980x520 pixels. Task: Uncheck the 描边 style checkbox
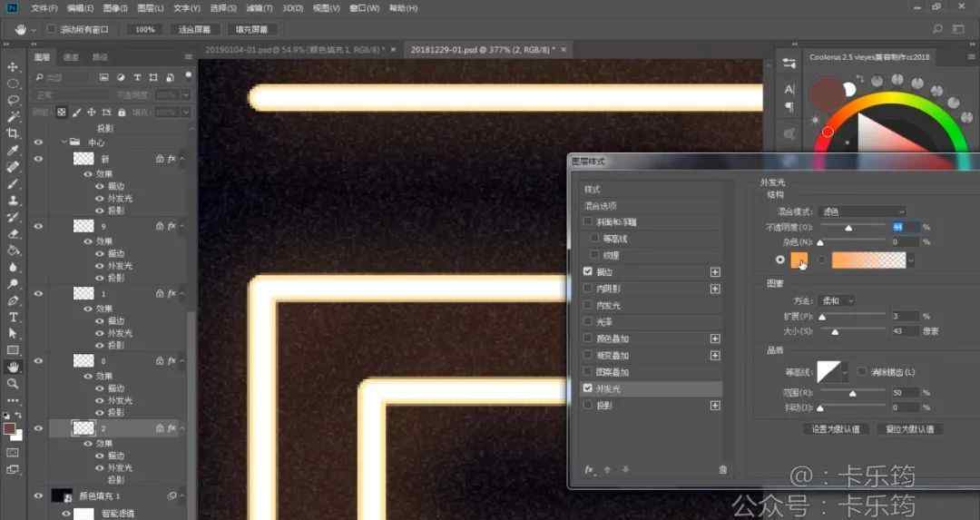tap(587, 272)
